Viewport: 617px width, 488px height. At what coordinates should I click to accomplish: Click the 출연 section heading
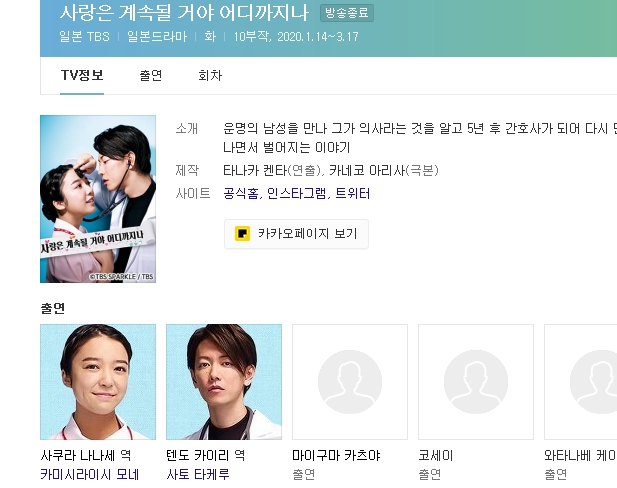(x=53, y=308)
